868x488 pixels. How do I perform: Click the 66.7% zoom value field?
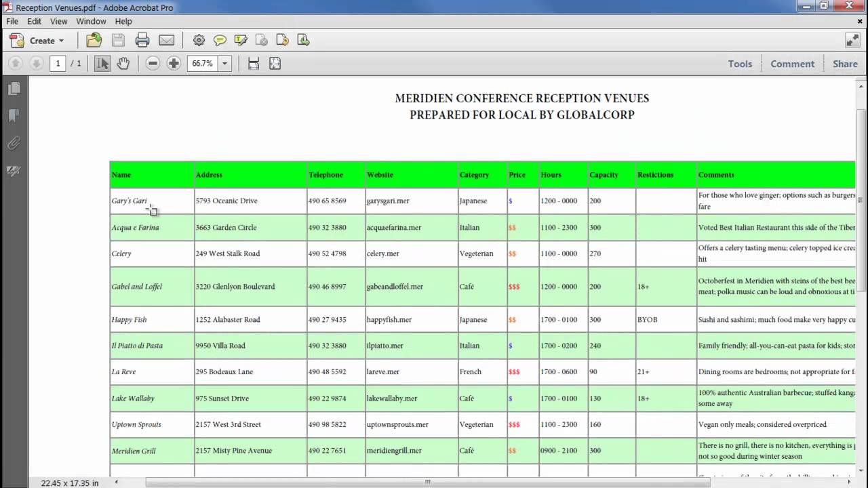[x=202, y=64]
